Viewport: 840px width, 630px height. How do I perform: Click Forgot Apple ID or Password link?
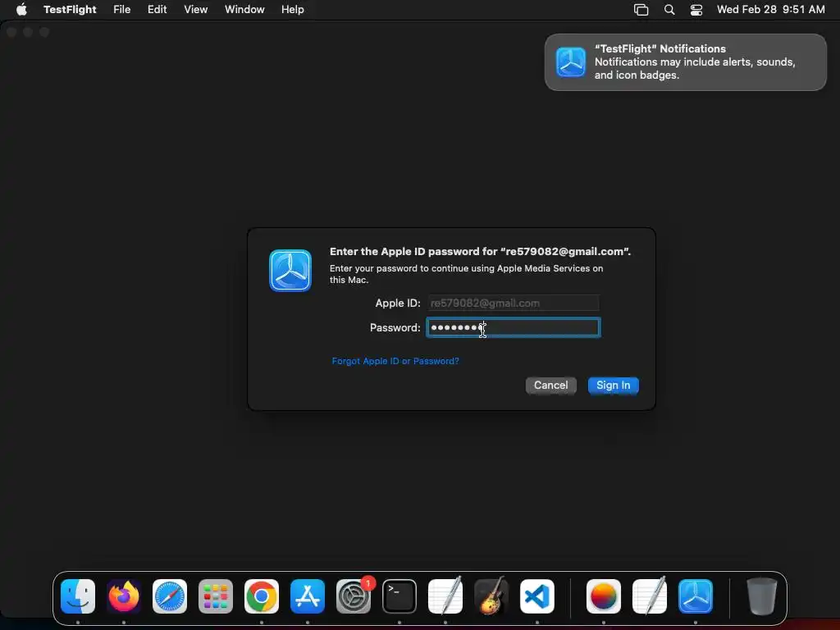coord(395,361)
